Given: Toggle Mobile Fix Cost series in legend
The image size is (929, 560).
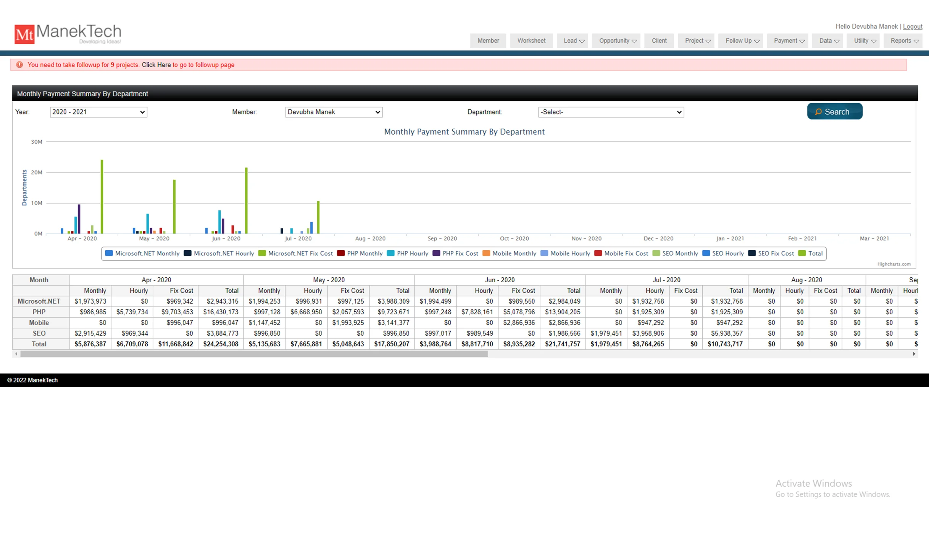Looking at the screenshot, I should pos(621,254).
